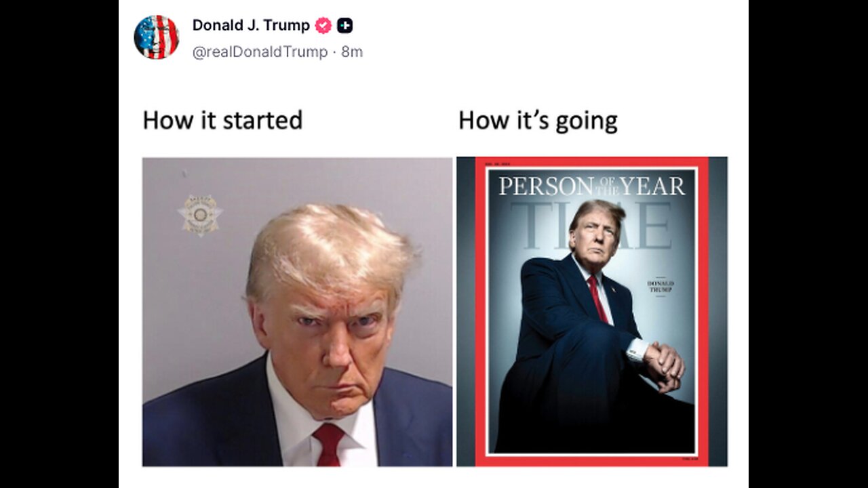Open the @realDonaldTrump handle link

point(260,52)
